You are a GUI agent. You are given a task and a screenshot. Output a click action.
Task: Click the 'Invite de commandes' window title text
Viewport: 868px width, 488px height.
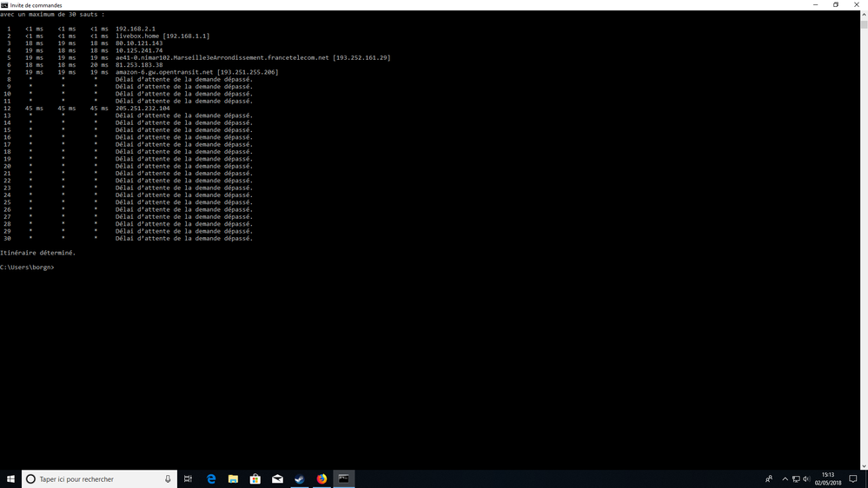pyautogui.click(x=36, y=5)
